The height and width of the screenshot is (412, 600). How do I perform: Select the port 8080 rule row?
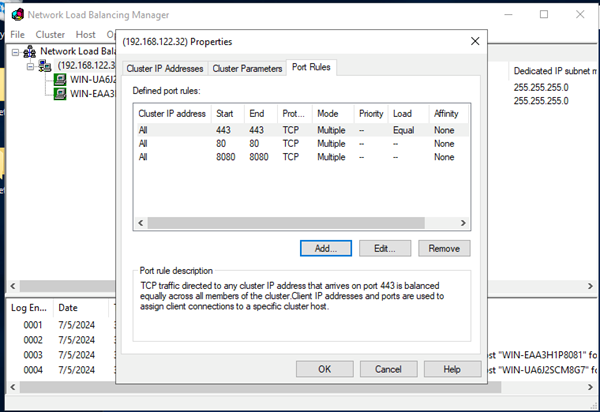pyautogui.click(x=302, y=157)
